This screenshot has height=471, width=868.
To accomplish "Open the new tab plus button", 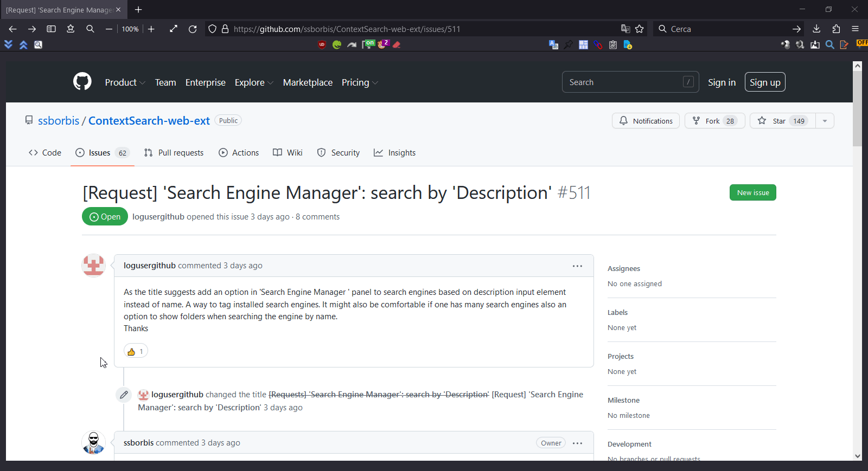I will pyautogui.click(x=138, y=9).
